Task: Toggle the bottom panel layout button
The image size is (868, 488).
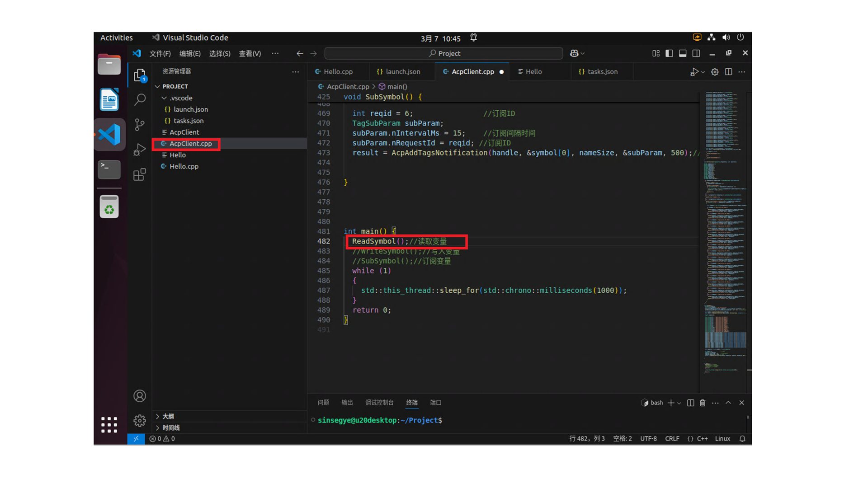Action: click(683, 53)
